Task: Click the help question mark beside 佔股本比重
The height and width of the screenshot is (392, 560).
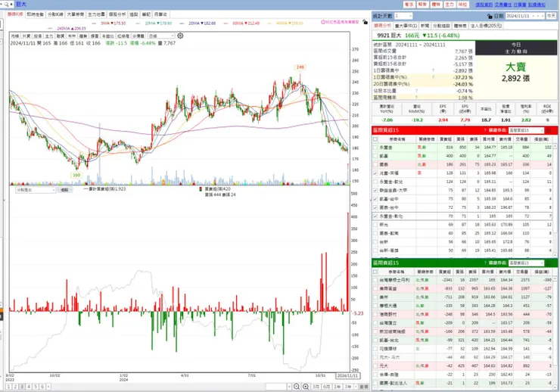Action: [416, 91]
